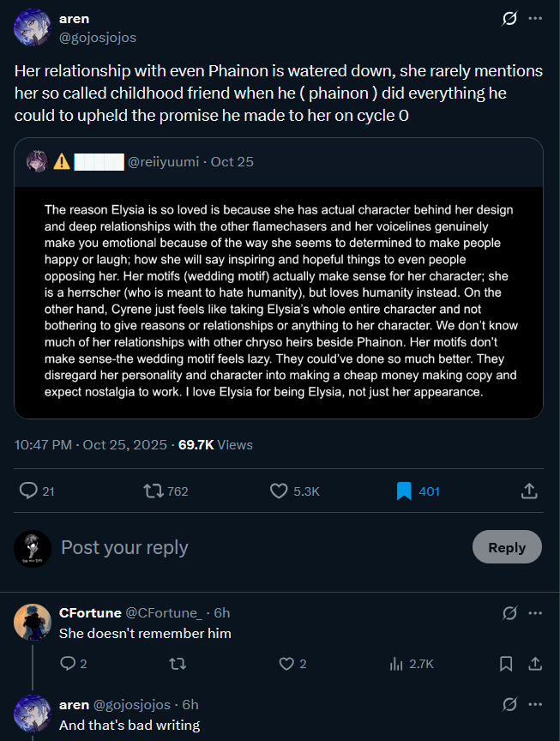Like the post with 5.3K likes
560x741 pixels.
279,491
